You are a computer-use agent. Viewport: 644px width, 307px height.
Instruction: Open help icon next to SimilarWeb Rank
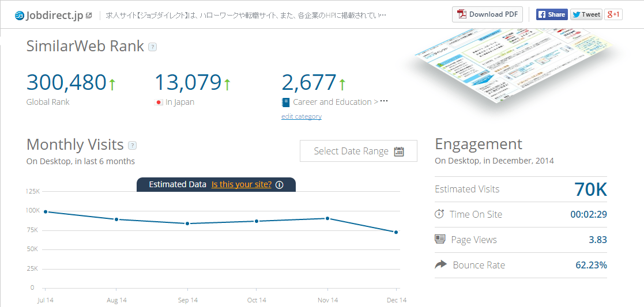[152, 47]
